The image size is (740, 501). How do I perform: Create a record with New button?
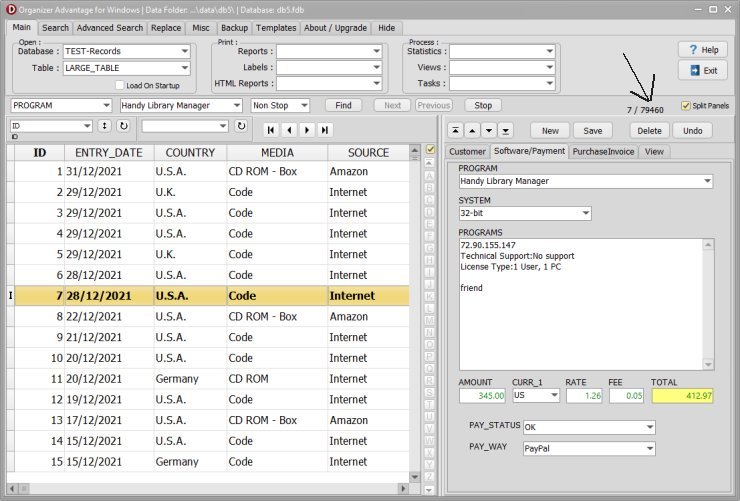click(550, 131)
